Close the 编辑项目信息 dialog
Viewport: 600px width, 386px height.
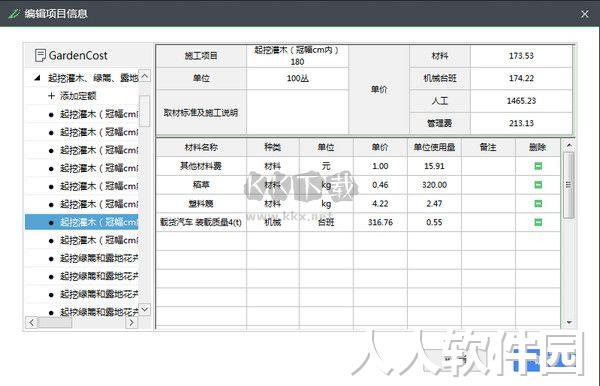pos(584,14)
